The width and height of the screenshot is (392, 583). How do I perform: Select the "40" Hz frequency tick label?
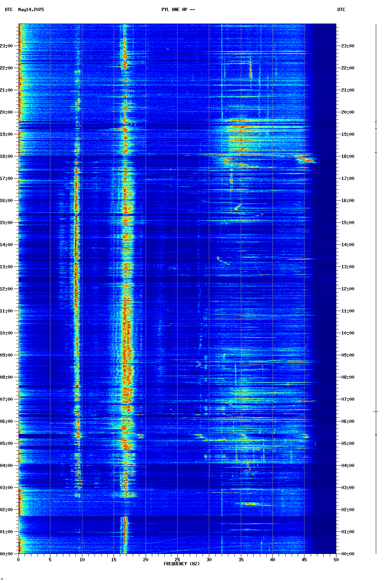click(272, 560)
